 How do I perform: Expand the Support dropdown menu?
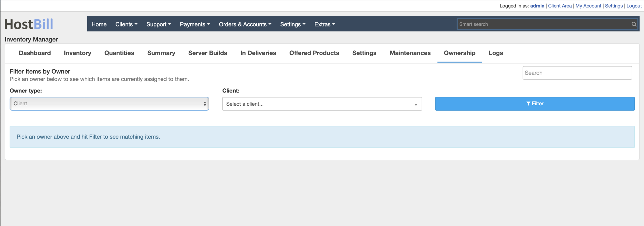tap(159, 24)
